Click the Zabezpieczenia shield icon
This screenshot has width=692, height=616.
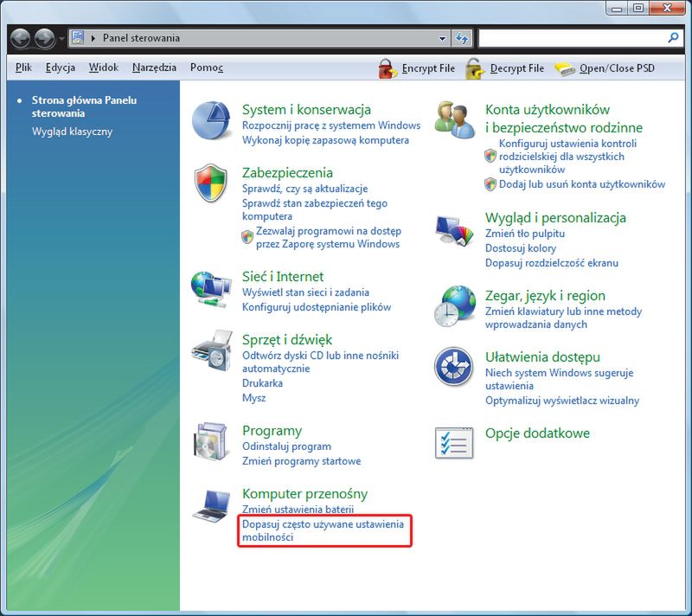211,183
